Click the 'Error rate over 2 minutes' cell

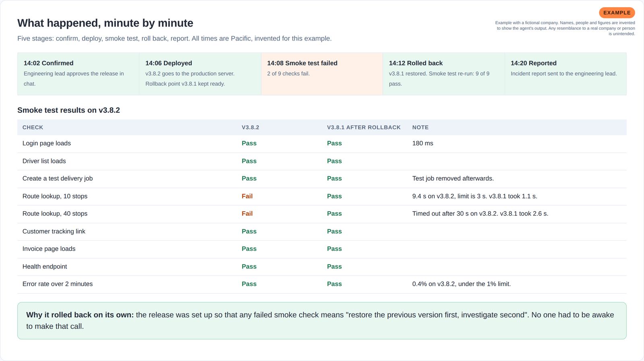point(58,284)
